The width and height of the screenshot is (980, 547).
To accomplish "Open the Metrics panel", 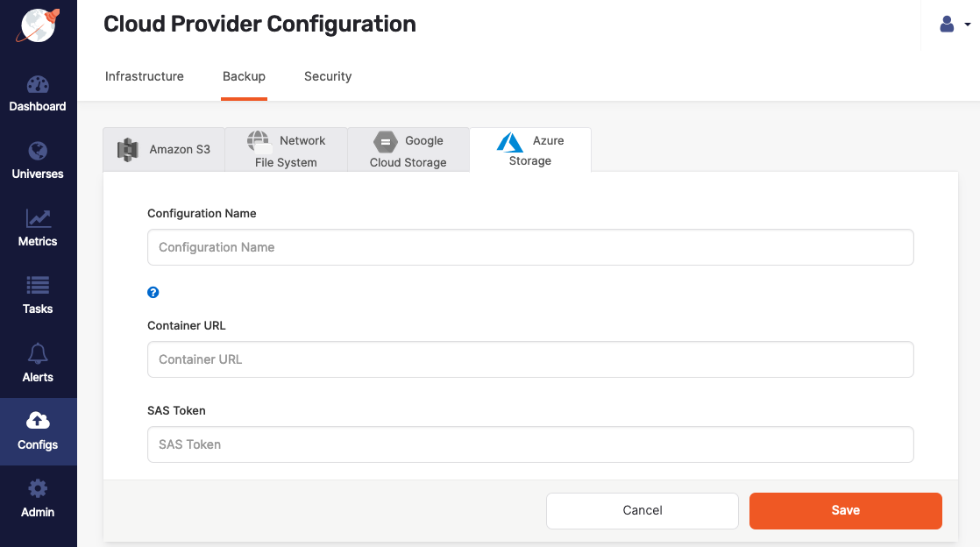I will pyautogui.click(x=38, y=230).
